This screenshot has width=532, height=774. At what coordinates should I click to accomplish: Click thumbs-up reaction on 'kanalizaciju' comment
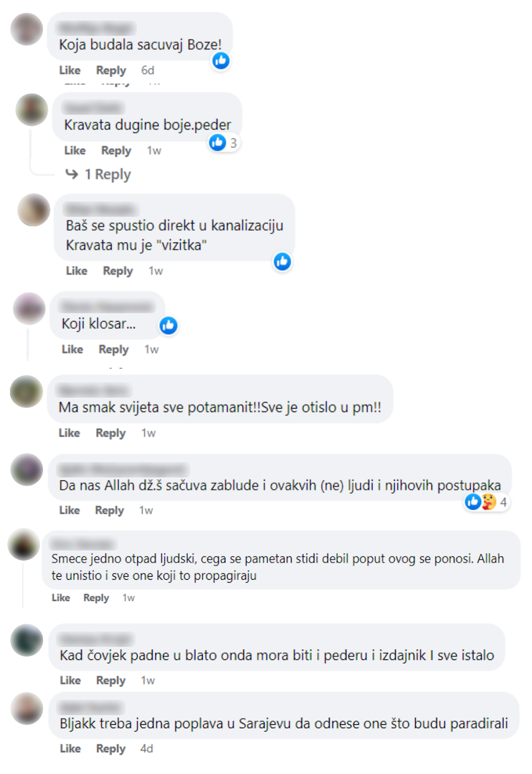pyautogui.click(x=282, y=262)
